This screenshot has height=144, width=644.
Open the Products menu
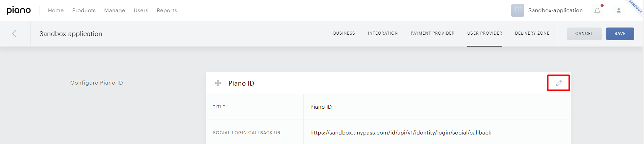tap(84, 11)
